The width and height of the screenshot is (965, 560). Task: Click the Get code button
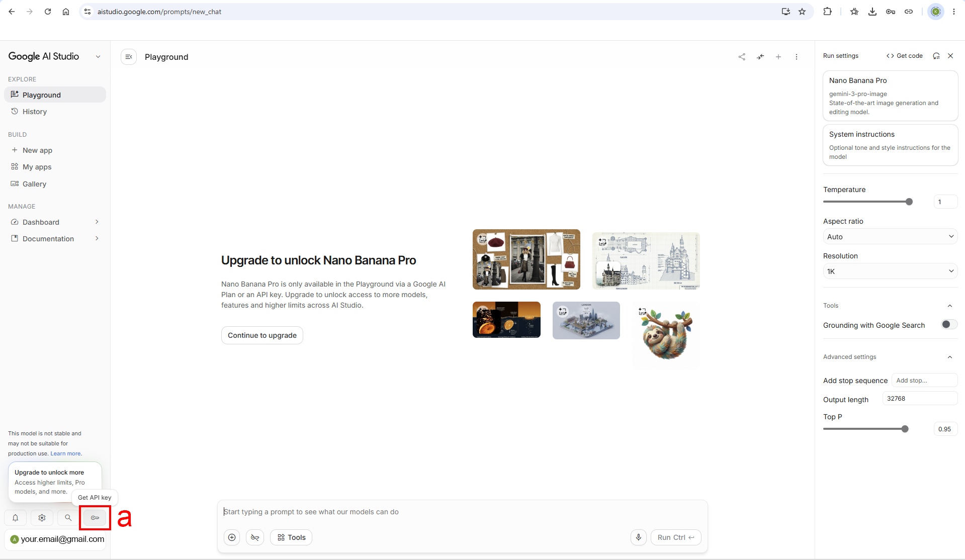pyautogui.click(x=904, y=56)
